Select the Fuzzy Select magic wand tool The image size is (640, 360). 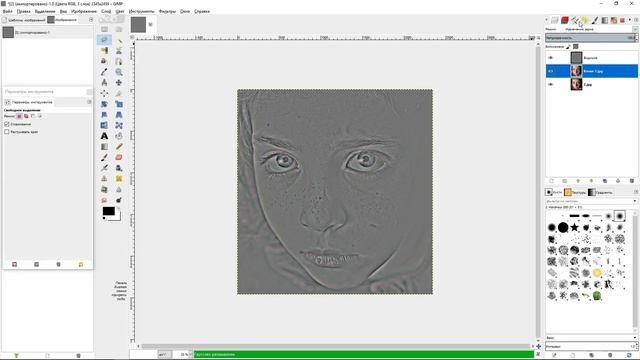pyautogui.click(x=119, y=40)
